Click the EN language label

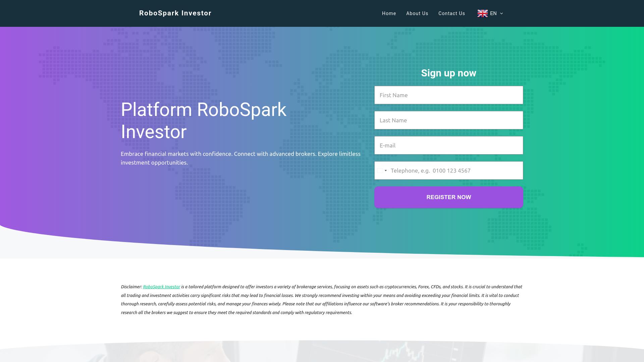[x=493, y=13]
